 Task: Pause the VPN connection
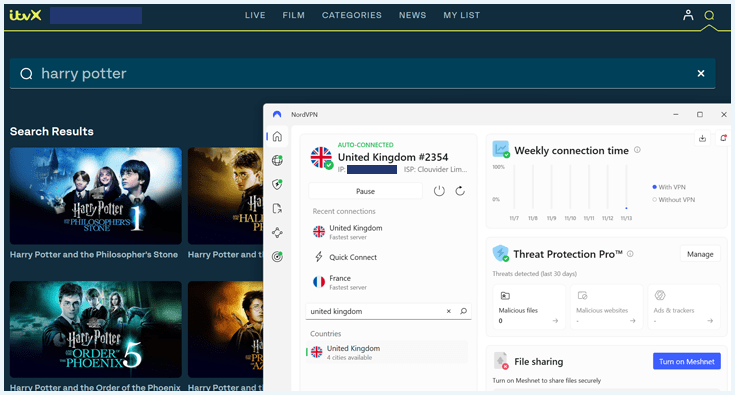coord(365,191)
